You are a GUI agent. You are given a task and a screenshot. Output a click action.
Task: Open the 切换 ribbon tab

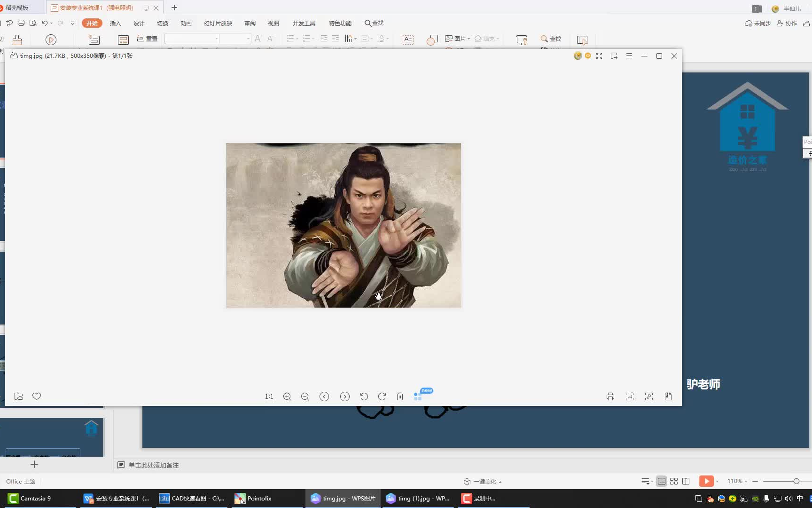coord(163,23)
